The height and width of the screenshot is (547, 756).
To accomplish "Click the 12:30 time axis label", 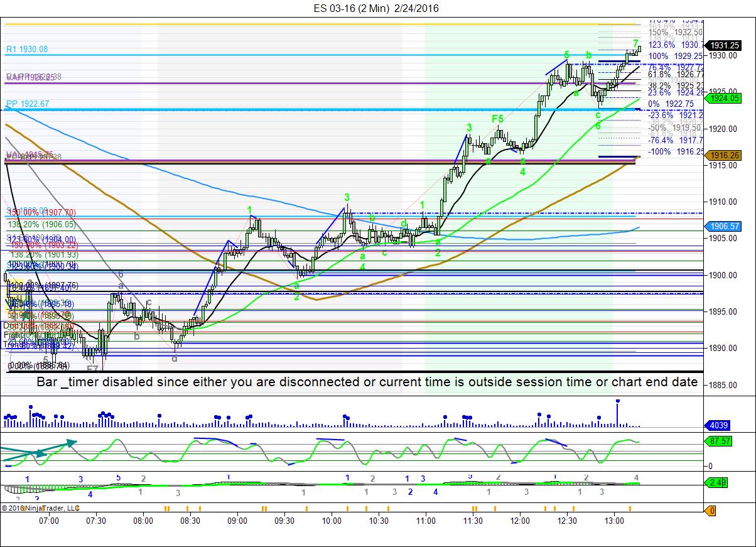I will (567, 521).
